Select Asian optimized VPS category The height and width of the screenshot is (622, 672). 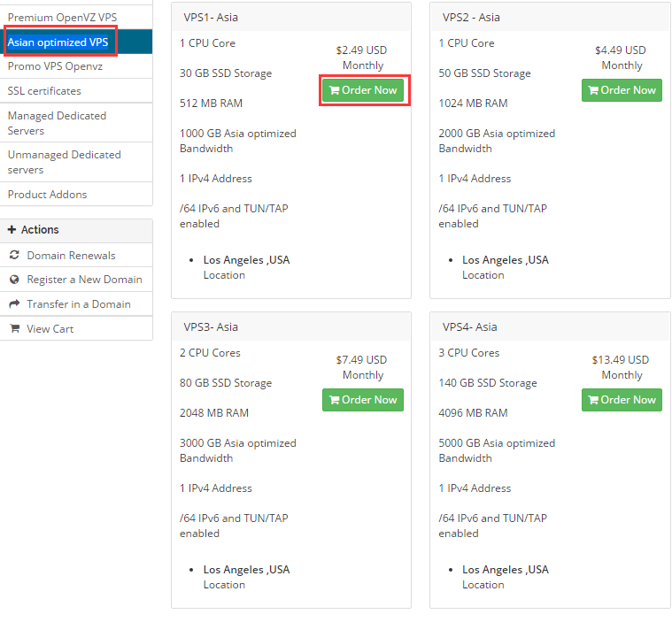(58, 42)
